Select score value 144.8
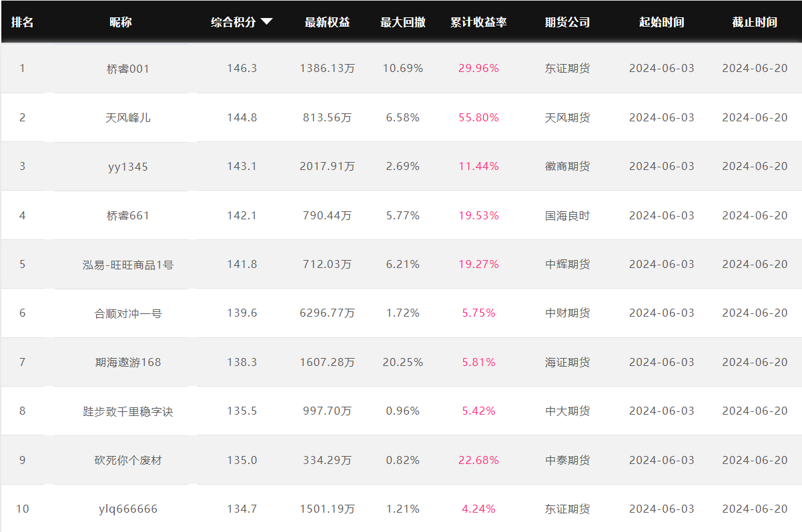802x532 pixels. 242,117
